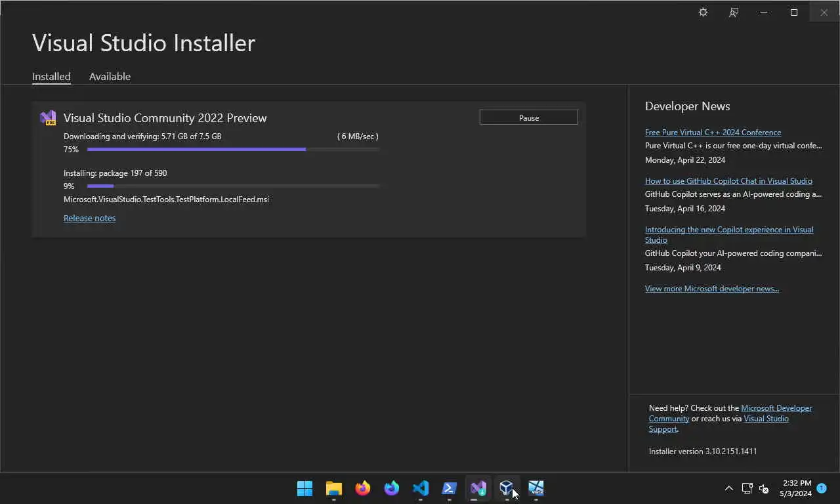The image size is (840, 504).
Task: Open network status tray icon
Action: pyautogui.click(x=747, y=488)
